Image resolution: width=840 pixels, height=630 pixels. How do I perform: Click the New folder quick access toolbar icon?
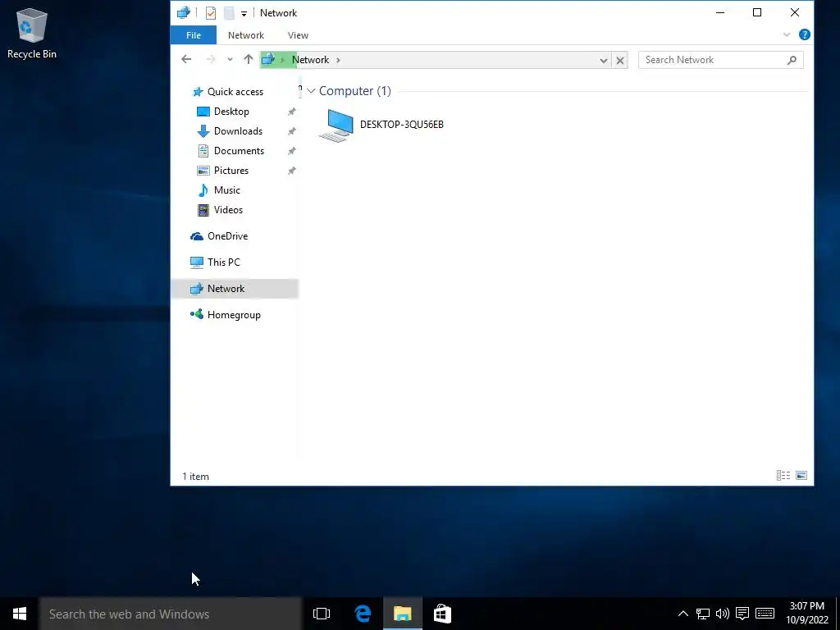click(229, 13)
